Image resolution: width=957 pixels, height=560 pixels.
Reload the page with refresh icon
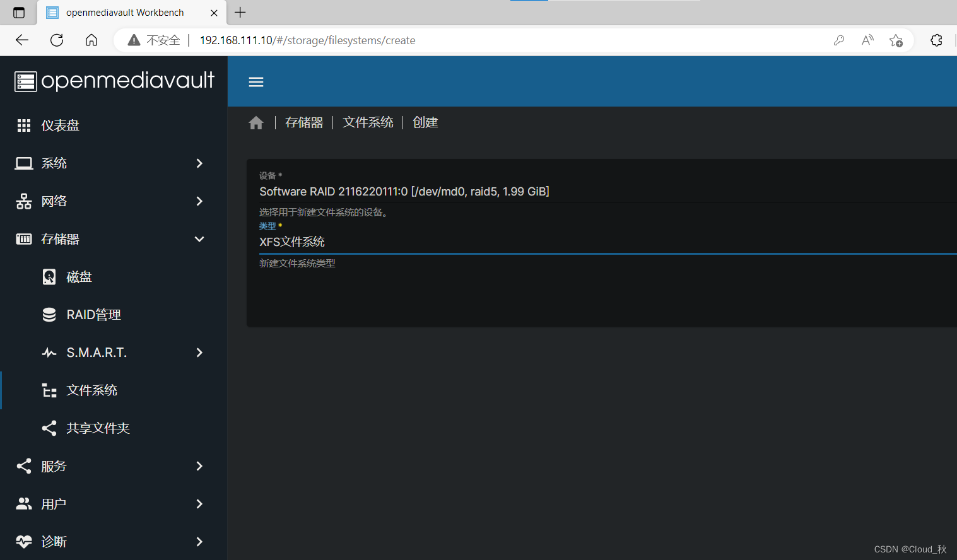click(x=57, y=40)
